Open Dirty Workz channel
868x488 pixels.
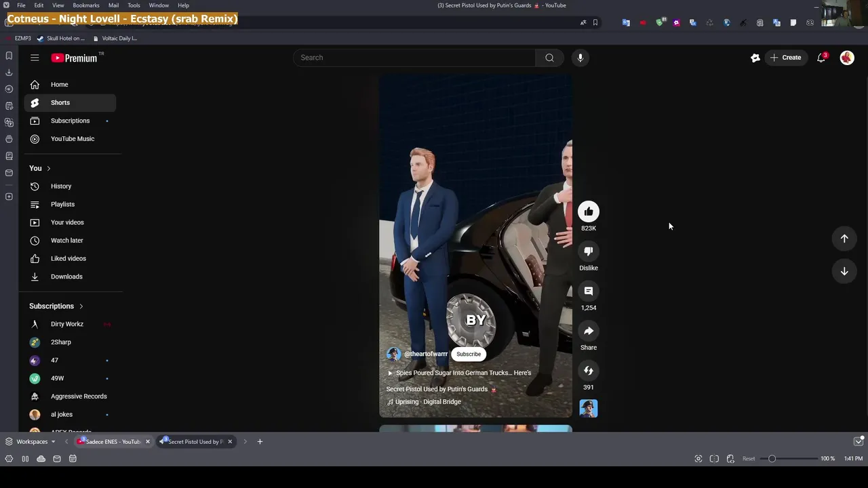[70, 324]
